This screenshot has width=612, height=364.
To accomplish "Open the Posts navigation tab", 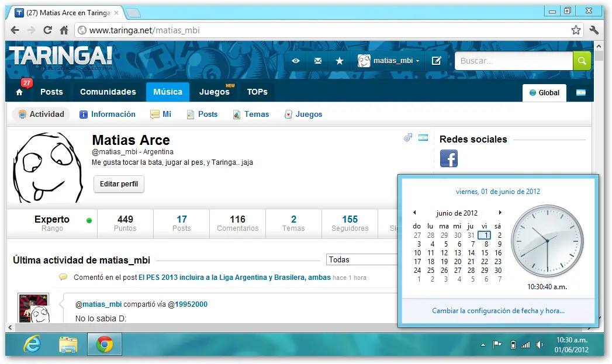I will pyautogui.click(x=51, y=92).
